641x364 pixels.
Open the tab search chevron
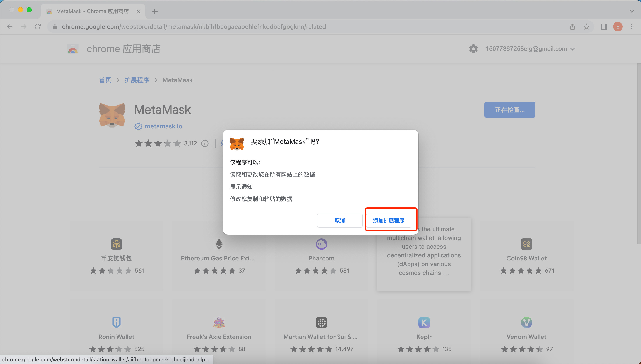click(631, 11)
